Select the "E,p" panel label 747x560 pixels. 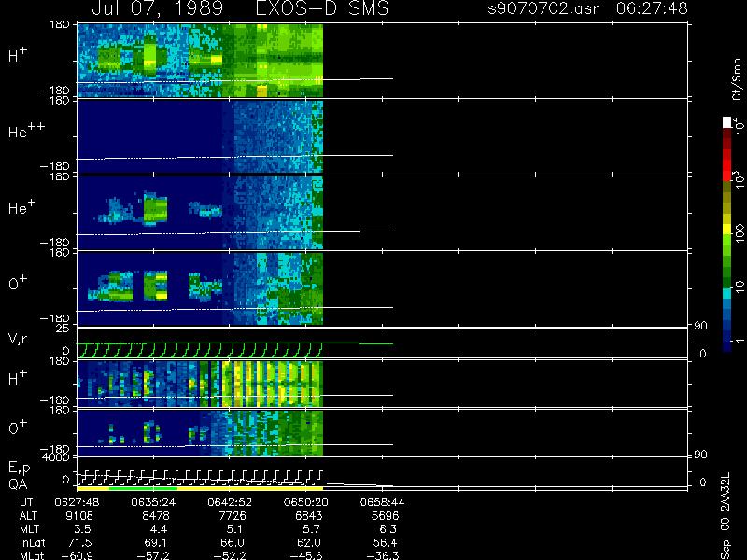pyautogui.click(x=19, y=469)
